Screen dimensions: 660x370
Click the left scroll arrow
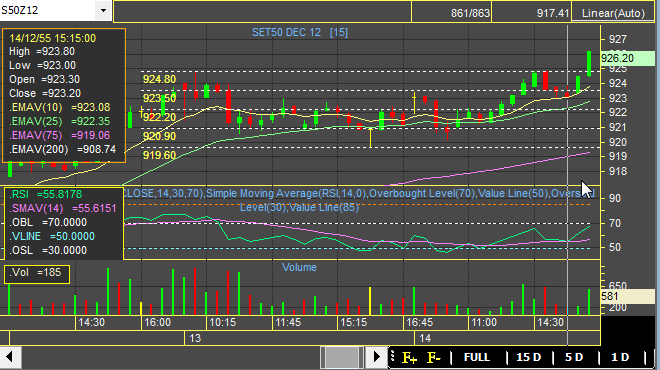point(10,357)
